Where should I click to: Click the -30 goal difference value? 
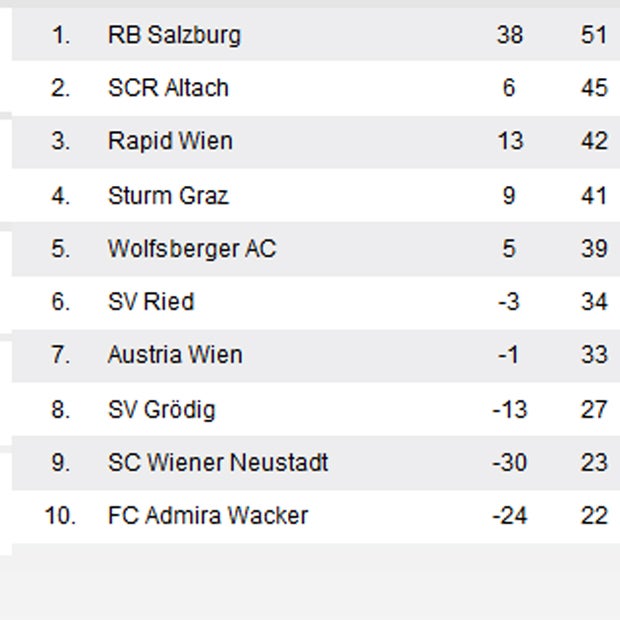509,463
